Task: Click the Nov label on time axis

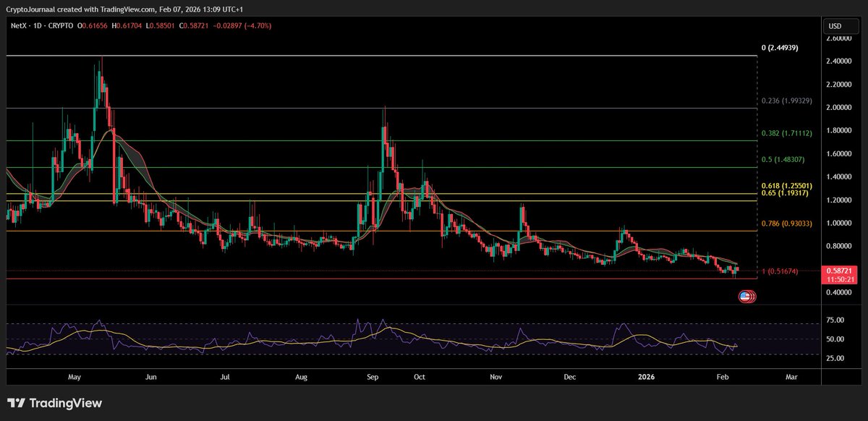Action: 495,377
